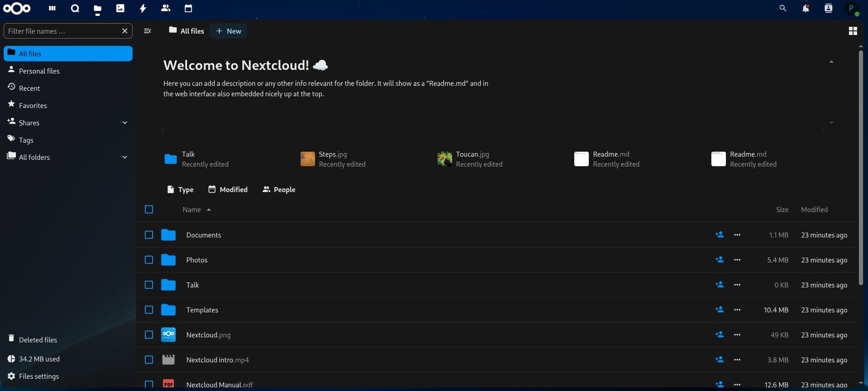The height and width of the screenshot is (391, 868).
Task: Toggle the select all files checkbox
Action: pos(149,209)
